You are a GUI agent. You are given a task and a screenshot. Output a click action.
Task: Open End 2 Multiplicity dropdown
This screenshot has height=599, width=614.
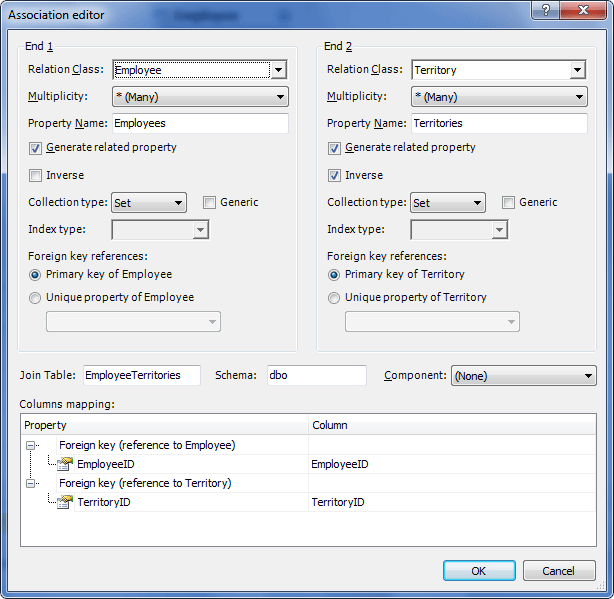click(499, 97)
